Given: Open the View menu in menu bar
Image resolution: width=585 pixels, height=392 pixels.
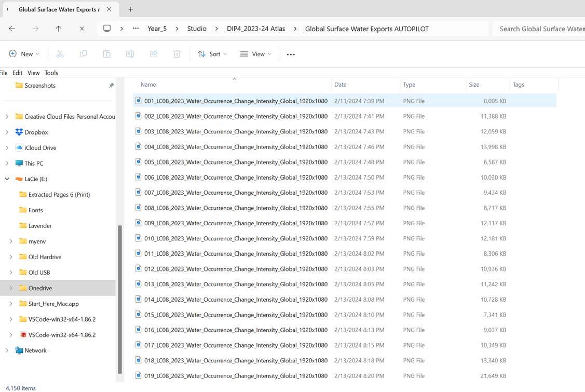Looking at the screenshot, I should coord(33,73).
